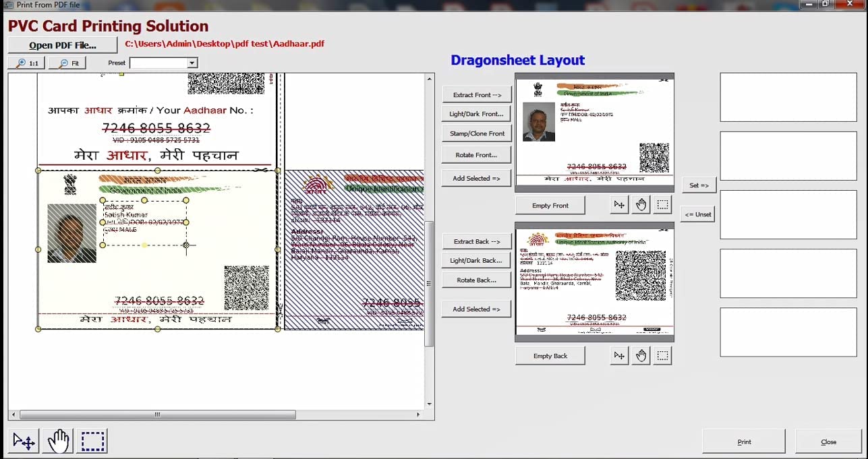868x459 pixels.
Task: Click Extract Back button
Action: [477, 241]
